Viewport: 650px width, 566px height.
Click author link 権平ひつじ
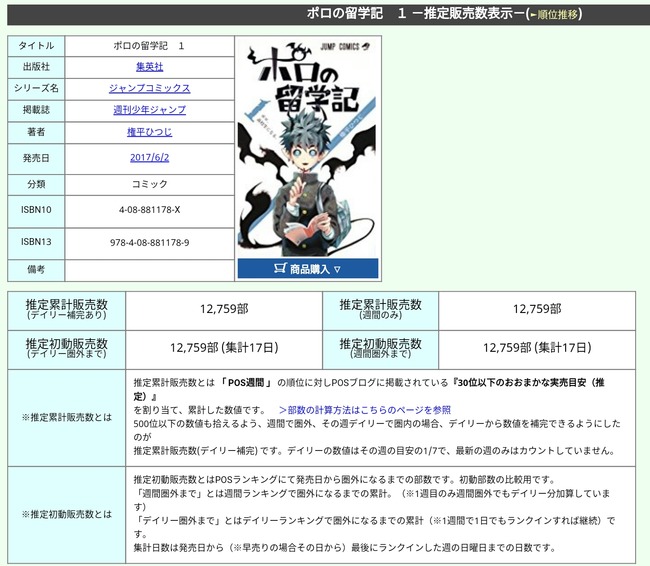(149, 132)
